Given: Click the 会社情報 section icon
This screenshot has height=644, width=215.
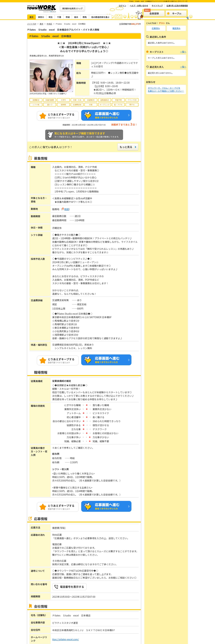Looking at the screenshot, I should 30,606.
